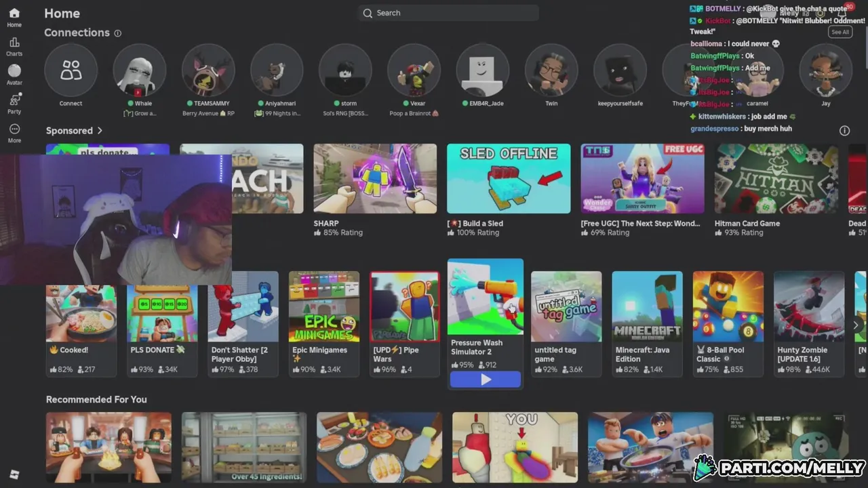The width and height of the screenshot is (868, 488).
Task: Open the SHARP sponsored game thumbnail
Action: point(375,178)
